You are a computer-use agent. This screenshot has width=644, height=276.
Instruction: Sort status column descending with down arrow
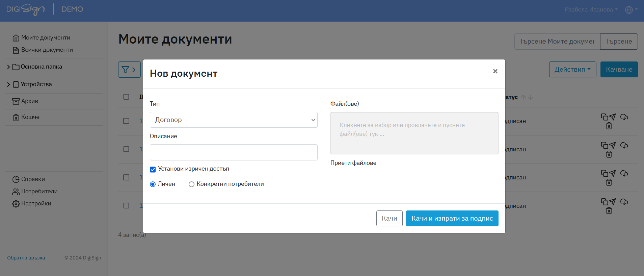coord(531,97)
